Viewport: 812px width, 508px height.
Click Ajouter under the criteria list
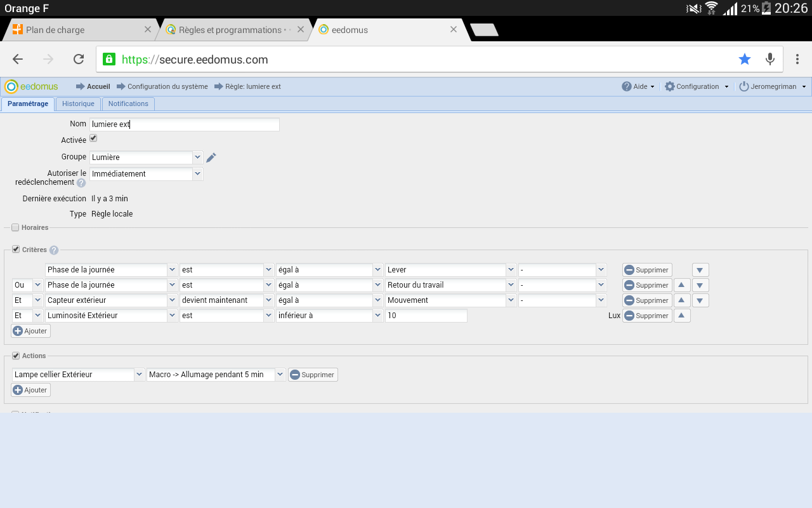(30, 331)
